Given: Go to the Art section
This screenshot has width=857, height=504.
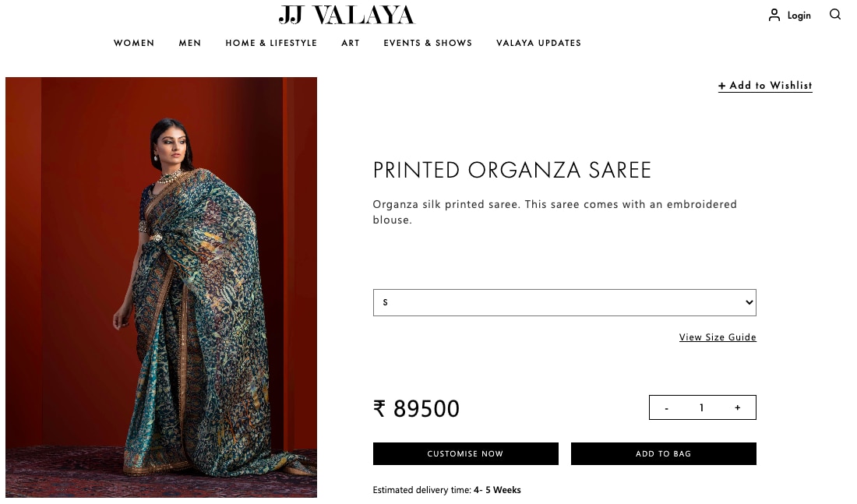Looking at the screenshot, I should (351, 43).
